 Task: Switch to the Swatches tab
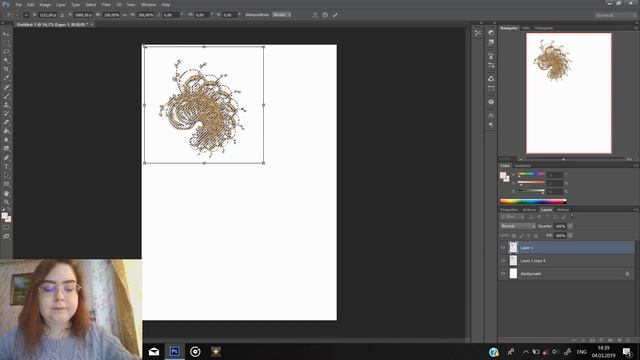522,165
